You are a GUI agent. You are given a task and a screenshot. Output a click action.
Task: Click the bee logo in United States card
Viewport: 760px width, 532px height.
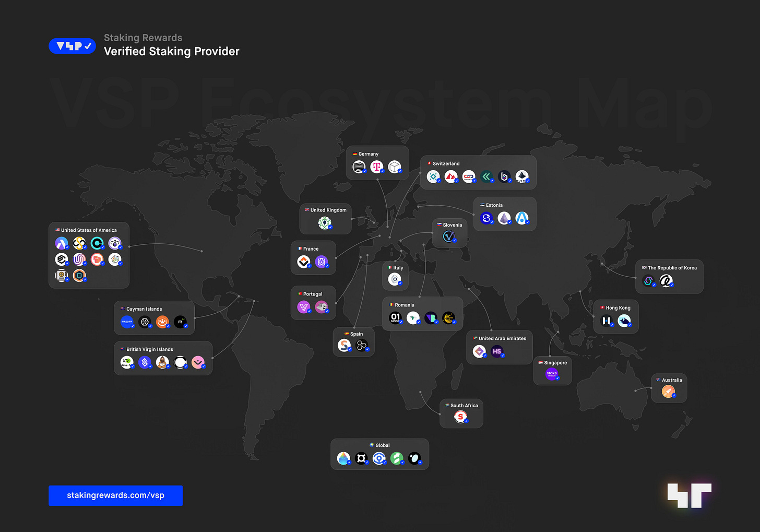click(115, 243)
